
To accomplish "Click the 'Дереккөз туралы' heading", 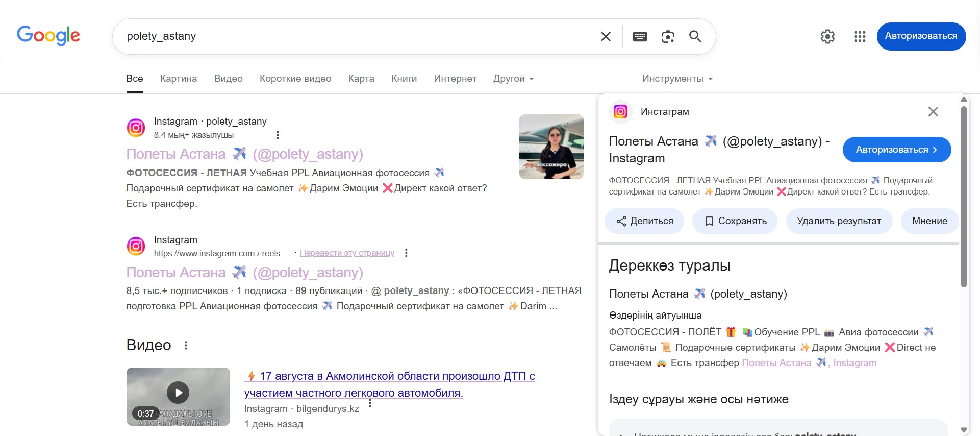I will pos(670,265).
